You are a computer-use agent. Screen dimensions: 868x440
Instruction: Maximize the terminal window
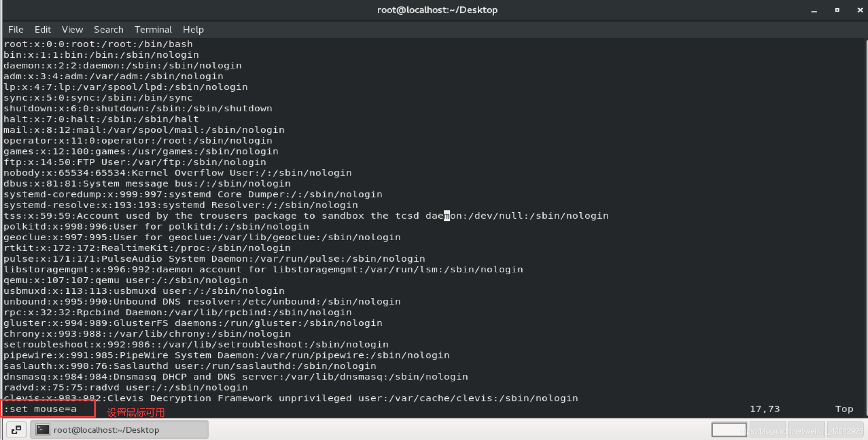(837, 10)
